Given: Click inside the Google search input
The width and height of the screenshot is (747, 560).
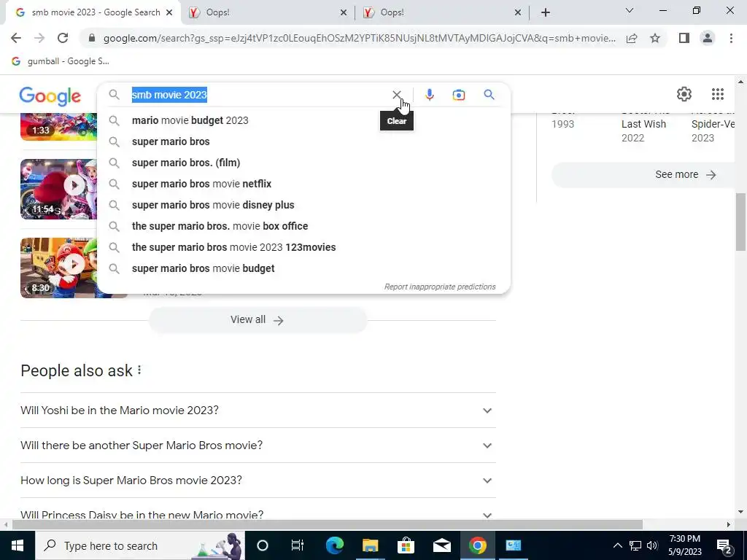Looking at the screenshot, I should click(258, 95).
